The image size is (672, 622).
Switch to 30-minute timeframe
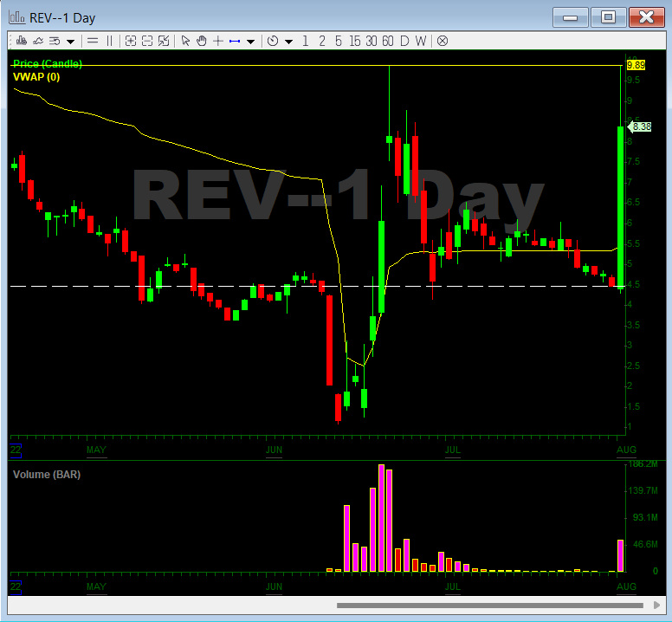pos(372,42)
